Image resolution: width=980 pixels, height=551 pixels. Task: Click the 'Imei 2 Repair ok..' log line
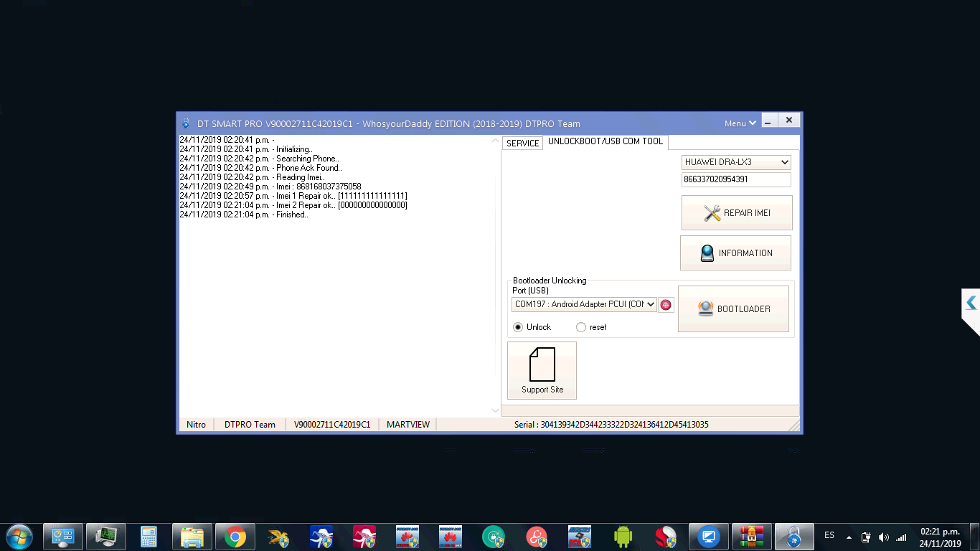click(293, 205)
